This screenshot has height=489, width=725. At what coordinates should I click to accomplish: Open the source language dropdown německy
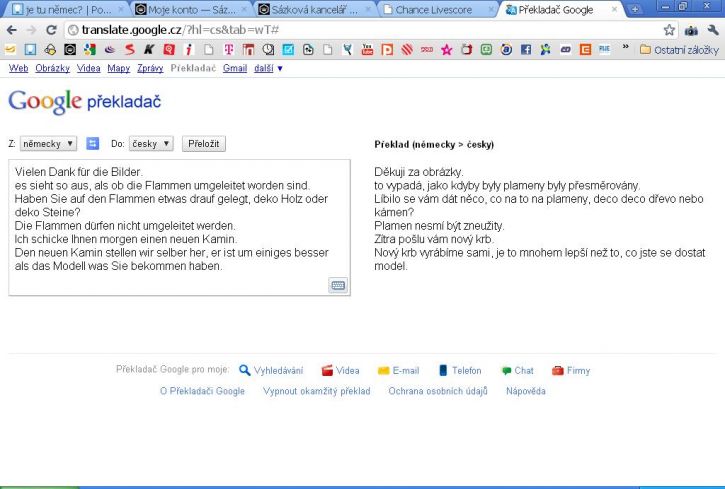click(48, 144)
